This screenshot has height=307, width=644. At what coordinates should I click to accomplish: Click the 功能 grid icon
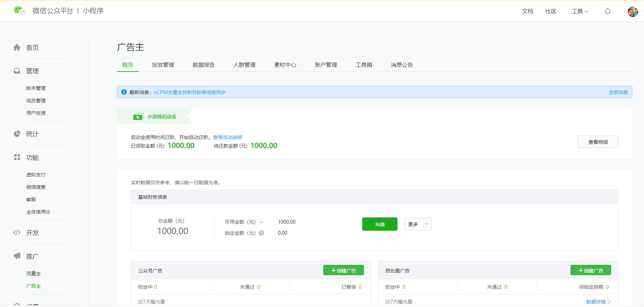(17, 157)
